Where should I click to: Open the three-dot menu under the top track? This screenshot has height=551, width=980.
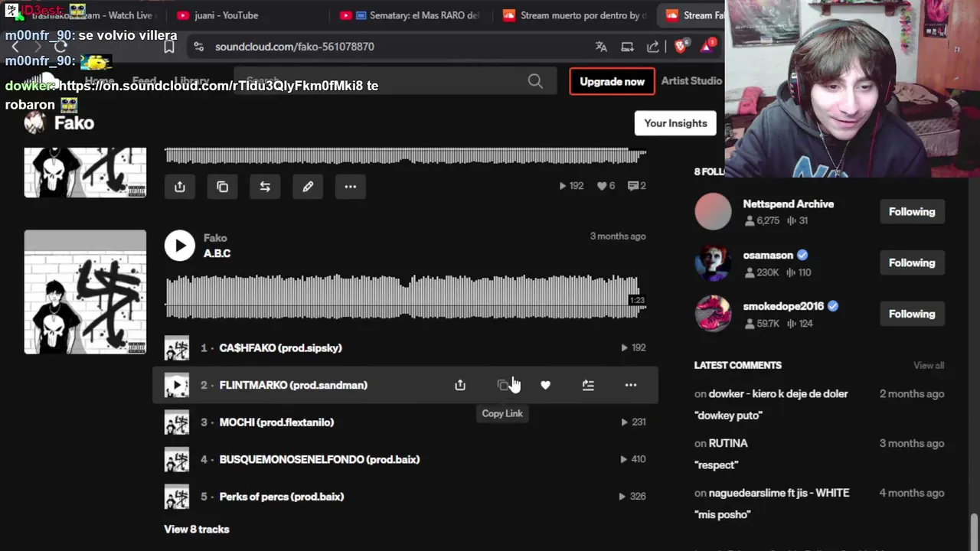(351, 187)
